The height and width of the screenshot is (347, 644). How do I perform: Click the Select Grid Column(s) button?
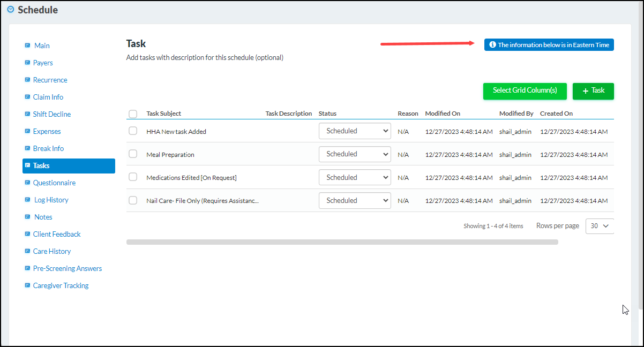pos(525,91)
